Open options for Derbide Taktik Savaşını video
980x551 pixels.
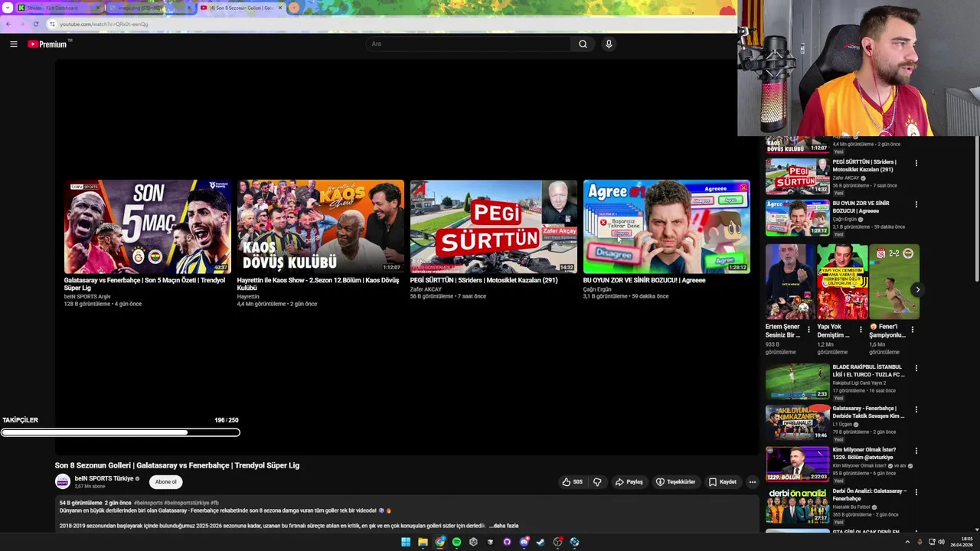(x=916, y=409)
